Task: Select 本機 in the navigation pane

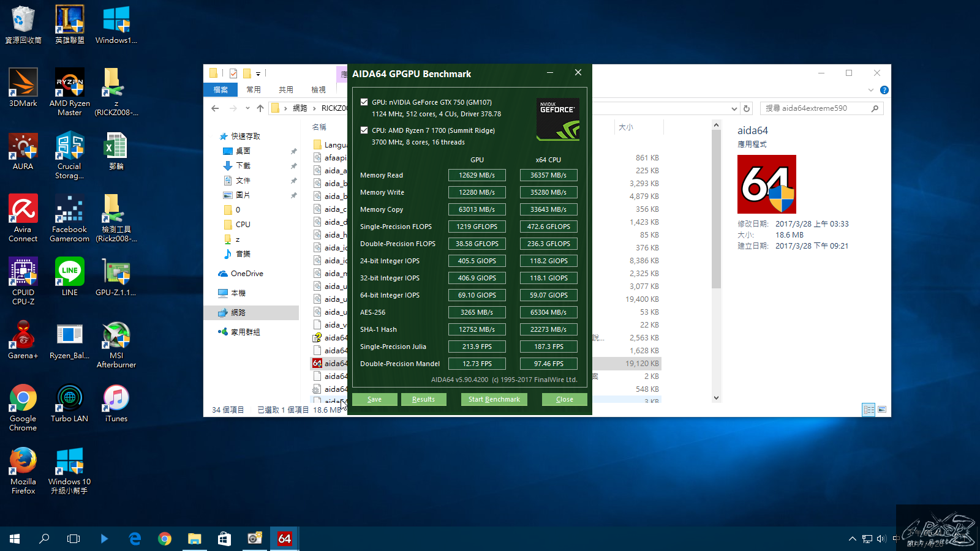Action: pos(238,293)
